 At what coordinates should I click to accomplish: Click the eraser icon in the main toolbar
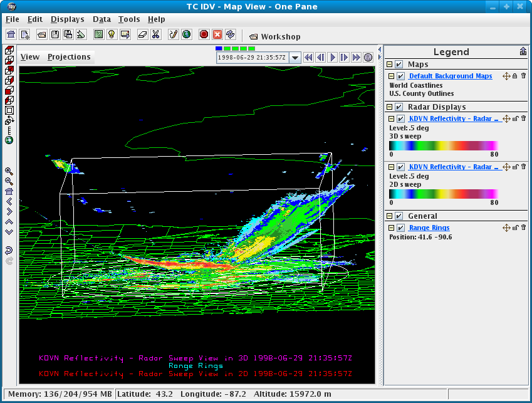point(142,34)
